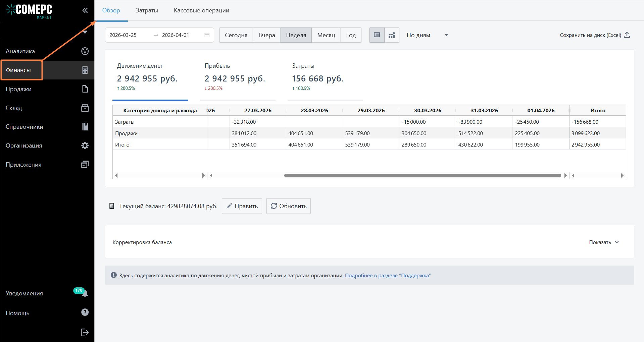Open the Analytics gauge icon
The image size is (644, 342).
[85, 51]
